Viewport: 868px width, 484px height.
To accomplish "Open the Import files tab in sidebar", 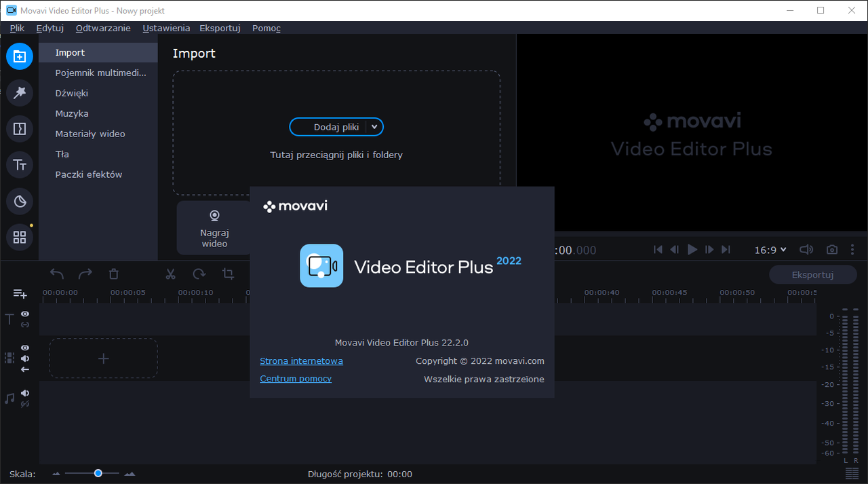I will [20, 56].
